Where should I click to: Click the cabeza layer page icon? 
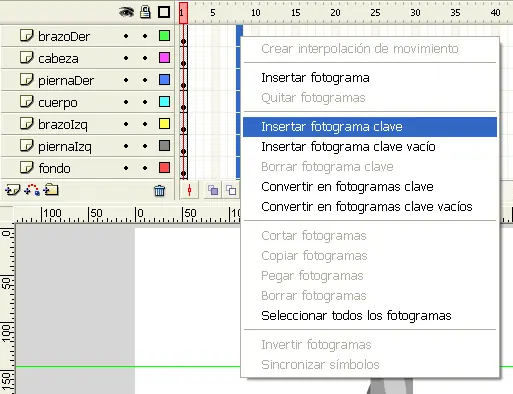26,57
